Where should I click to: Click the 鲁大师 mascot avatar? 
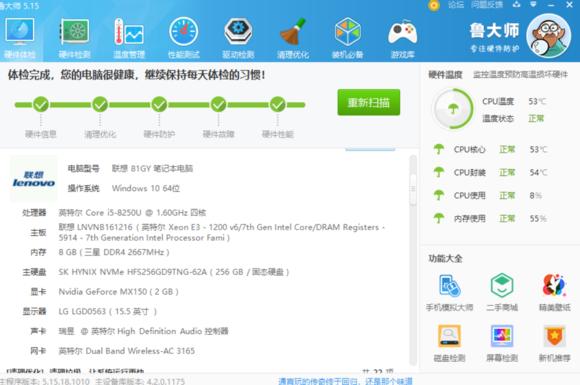(549, 36)
